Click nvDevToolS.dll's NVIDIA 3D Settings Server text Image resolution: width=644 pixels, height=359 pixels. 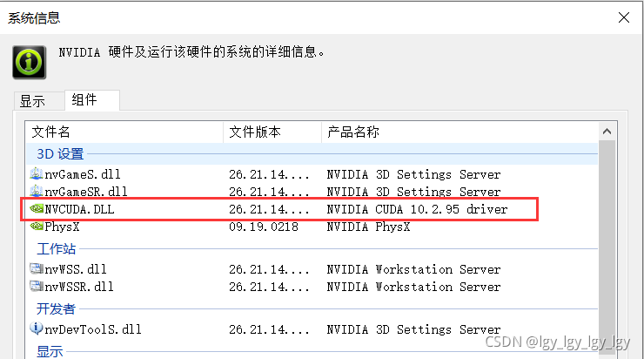(413, 329)
